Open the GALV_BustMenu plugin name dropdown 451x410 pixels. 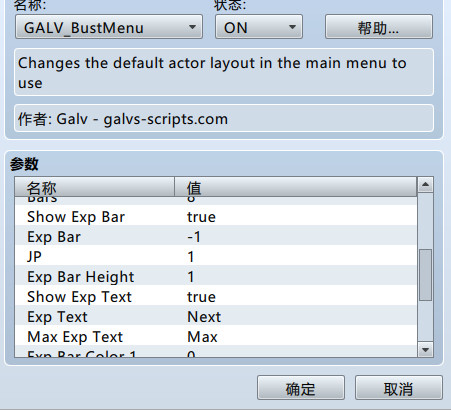pyautogui.click(x=109, y=27)
